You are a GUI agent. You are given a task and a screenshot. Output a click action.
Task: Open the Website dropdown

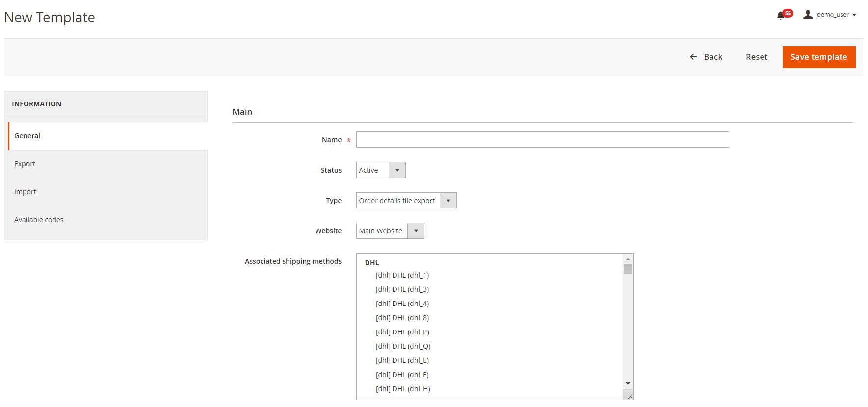click(x=390, y=231)
